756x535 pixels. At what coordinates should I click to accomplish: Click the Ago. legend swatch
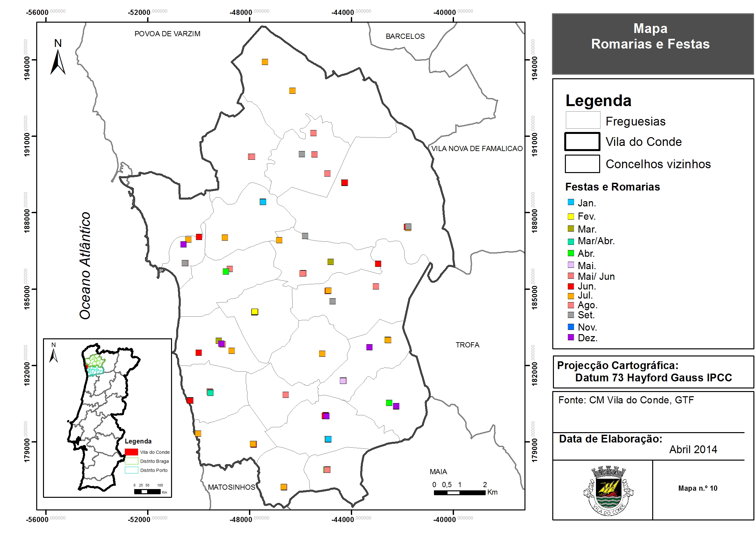click(571, 305)
